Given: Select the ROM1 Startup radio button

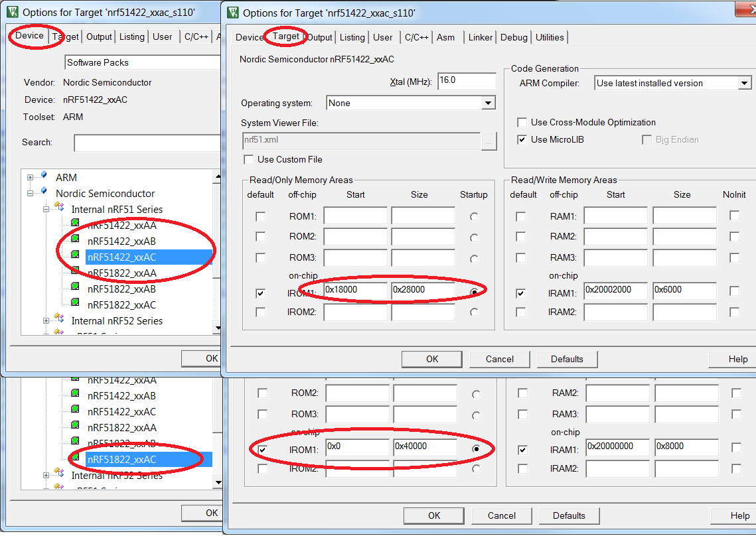Looking at the screenshot, I should coord(475,217).
